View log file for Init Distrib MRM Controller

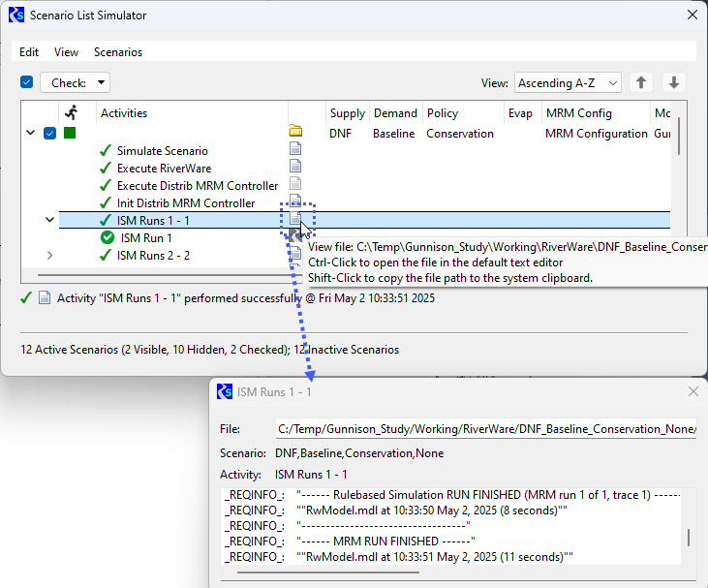pyautogui.click(x=295, y=201)
